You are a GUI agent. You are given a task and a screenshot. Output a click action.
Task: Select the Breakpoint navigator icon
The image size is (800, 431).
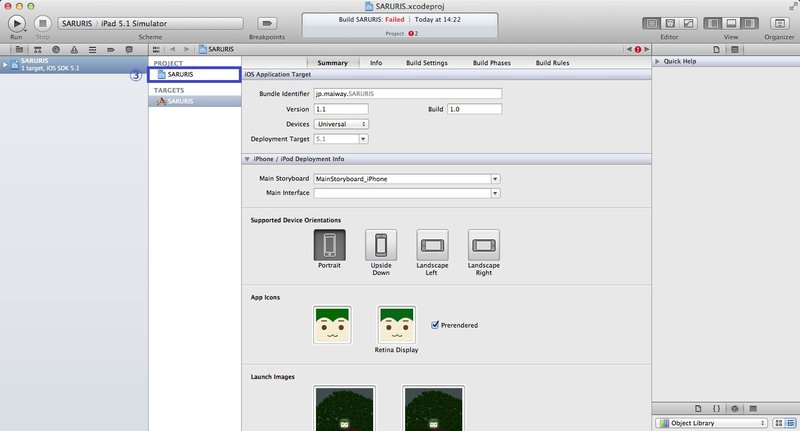click(111, 49)
